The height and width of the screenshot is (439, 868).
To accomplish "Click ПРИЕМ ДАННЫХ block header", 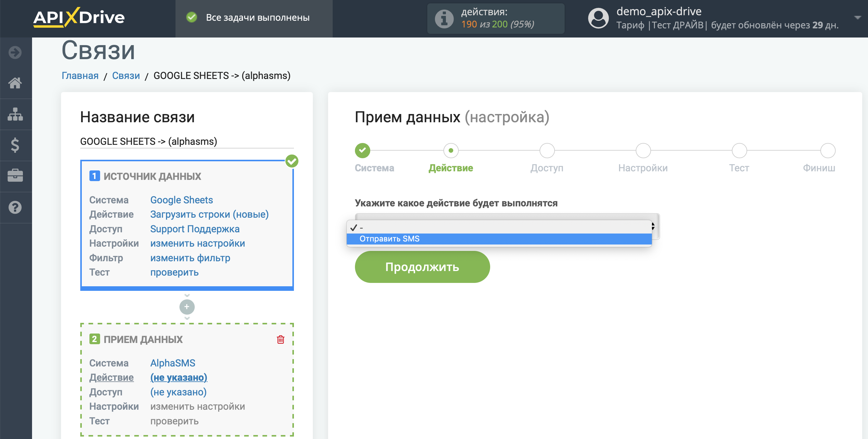I will (x=143, y=339).
